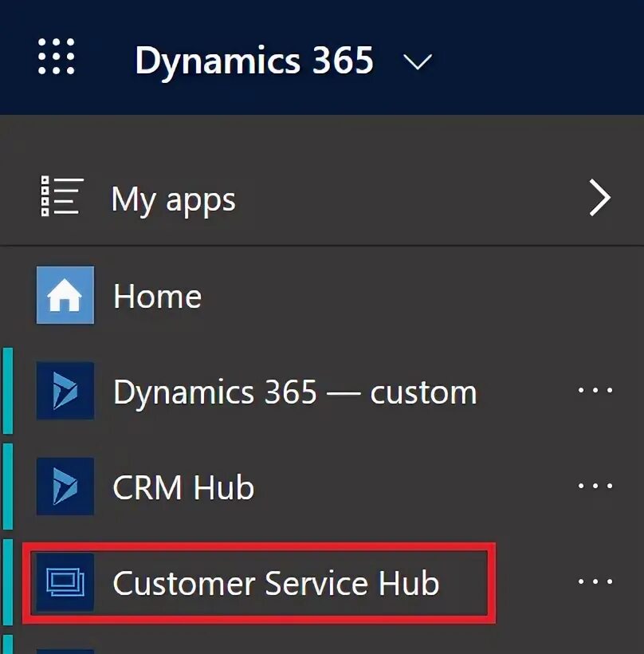644x654 pixels.
Task: Go to Home
Action: tap(158, 296)
